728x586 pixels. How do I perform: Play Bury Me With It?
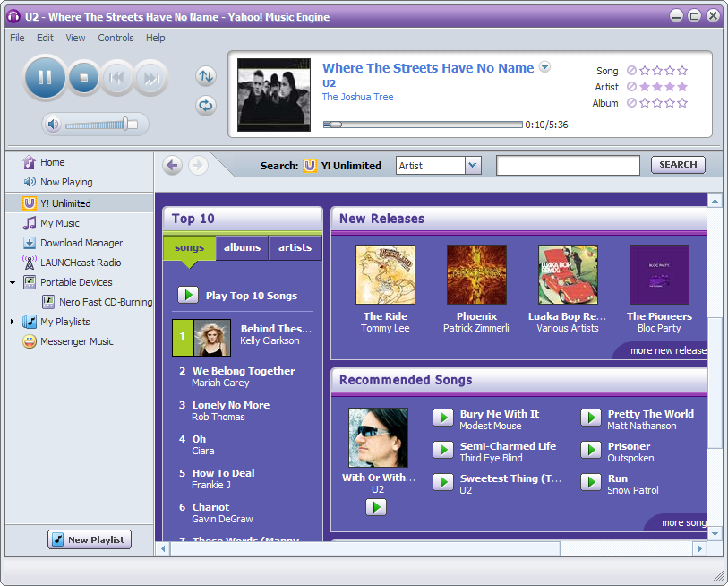point(443,418)
